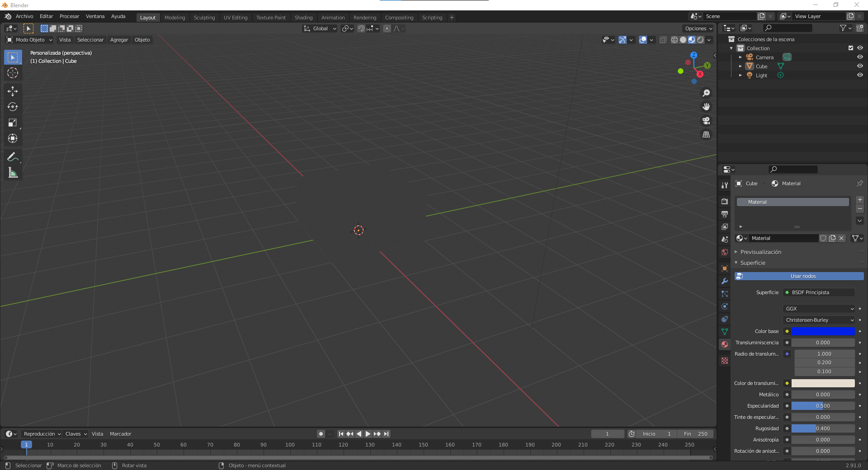Toggle X-ray view button
This screenshot has width=868, height=470.
(x=663, y=40)
